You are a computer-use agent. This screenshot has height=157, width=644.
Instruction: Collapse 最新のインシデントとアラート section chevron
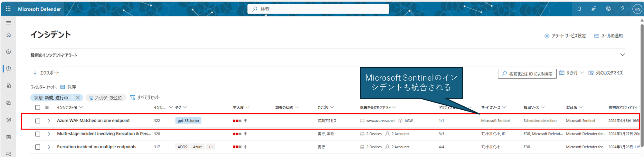pyautogui.click(x=622, y=55)
